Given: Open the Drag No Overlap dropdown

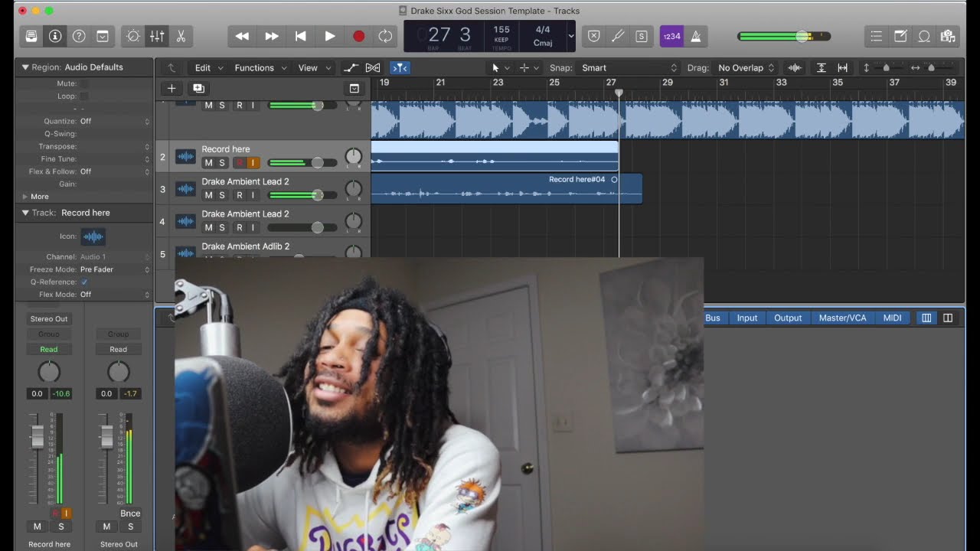Looking at the screenshot, I should pyautogui.click(x=746, y=67).
